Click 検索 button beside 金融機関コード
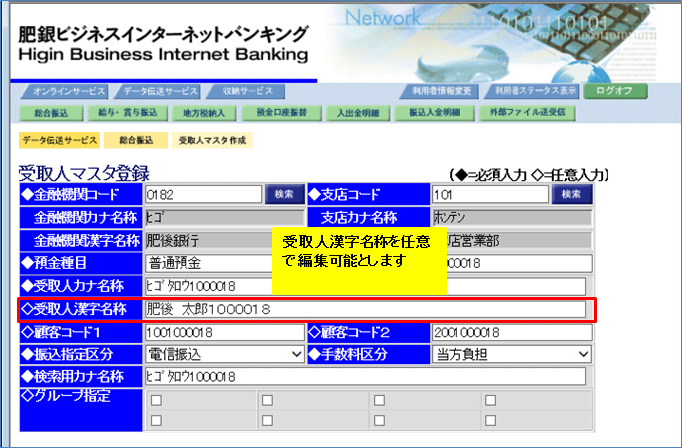The height and width of the screenshot is (448, 682). (x=284, y=194)
